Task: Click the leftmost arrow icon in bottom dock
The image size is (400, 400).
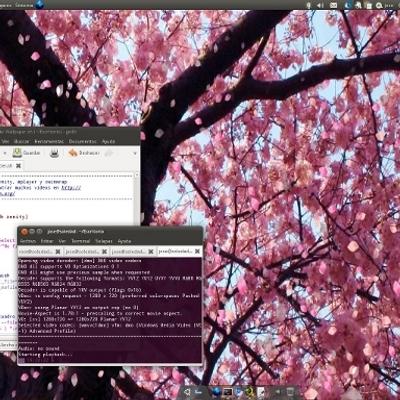Action: pyautogui.click(x=187, y=392)
